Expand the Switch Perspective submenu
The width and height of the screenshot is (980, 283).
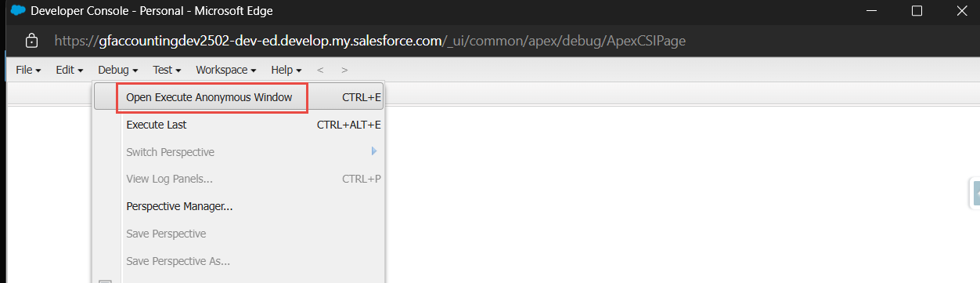[x=239, y=151]
